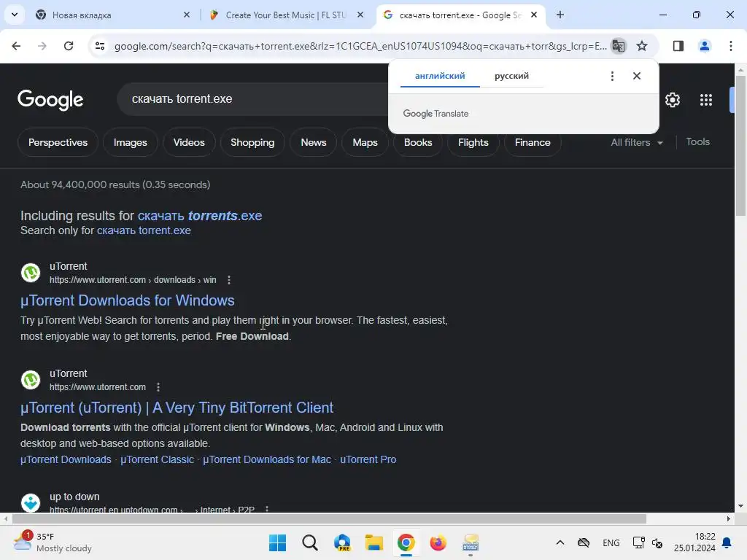The height and width of the screenshot is (560, 747).
Task: Select the Finance filter
Action: coord(533,142)
